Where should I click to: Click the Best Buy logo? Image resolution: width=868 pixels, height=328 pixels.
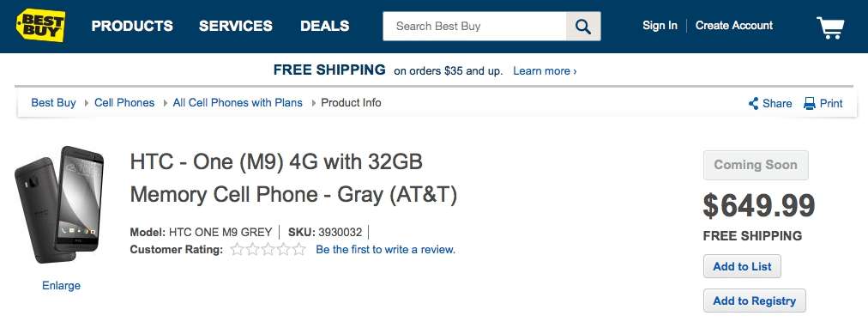click(40, 26)
